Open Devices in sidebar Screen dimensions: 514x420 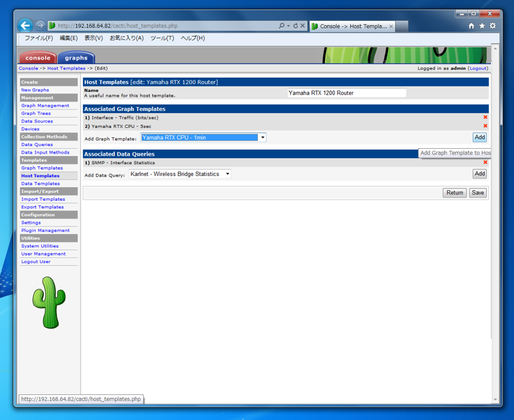[x=30, y=129]
